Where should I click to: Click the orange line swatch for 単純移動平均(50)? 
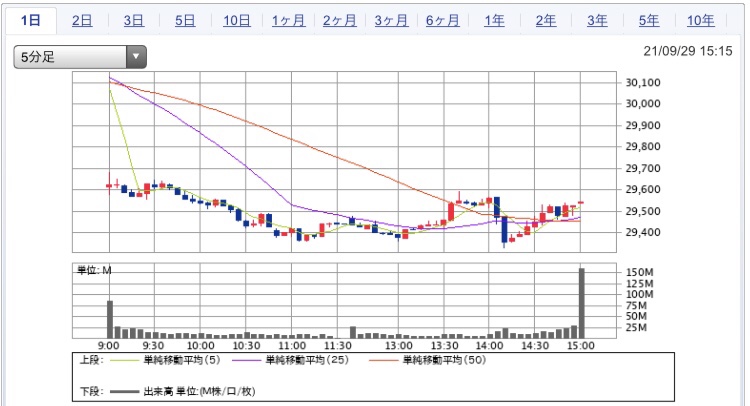pyautogui.click(x=384, y=361)
